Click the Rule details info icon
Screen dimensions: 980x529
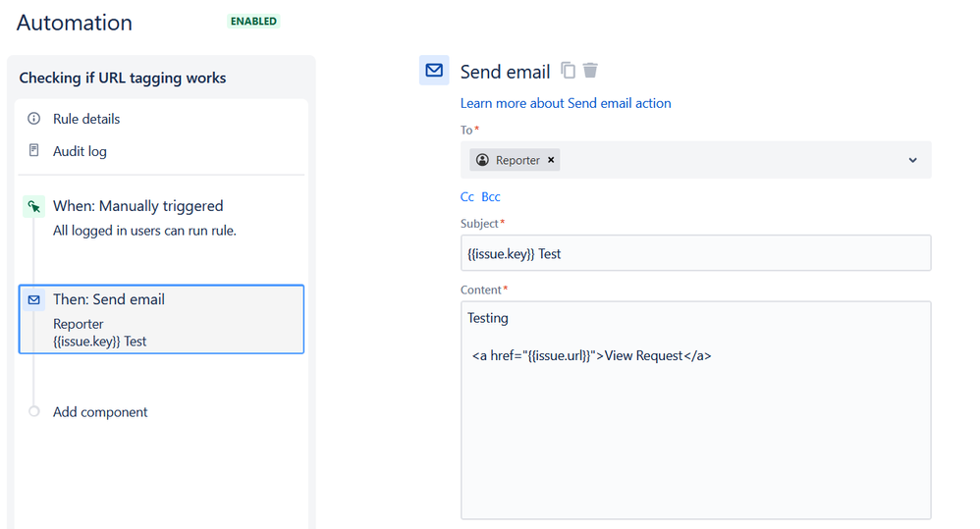33,118
